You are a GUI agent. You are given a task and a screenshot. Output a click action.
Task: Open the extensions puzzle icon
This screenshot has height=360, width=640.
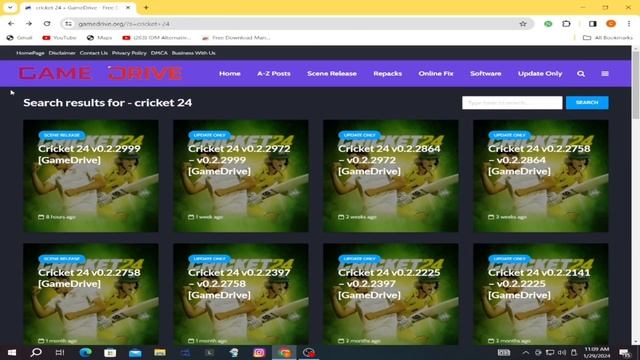click(566, 24)
